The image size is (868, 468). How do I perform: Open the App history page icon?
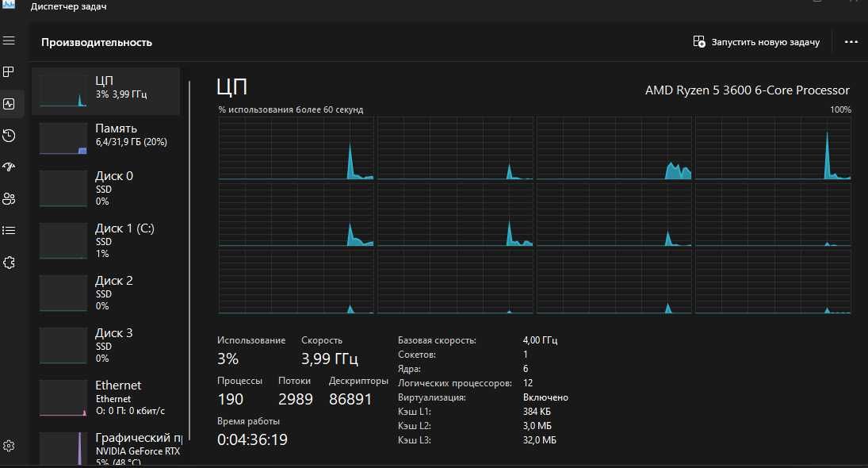(9, 135)
